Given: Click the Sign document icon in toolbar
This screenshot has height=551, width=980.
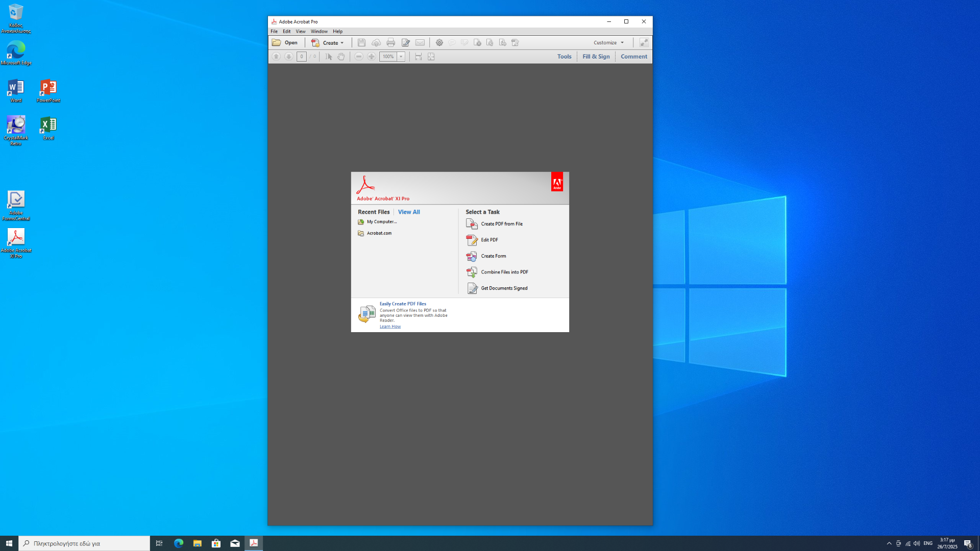Looking at the screenshot, I should coord(516,43).
